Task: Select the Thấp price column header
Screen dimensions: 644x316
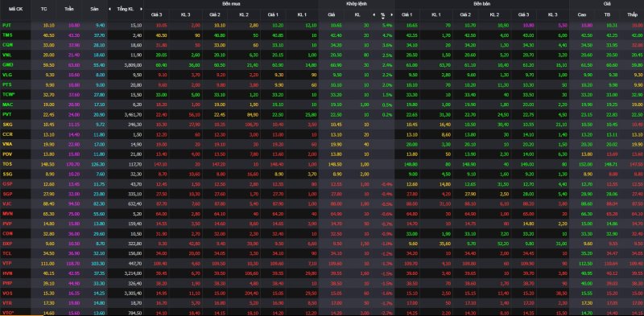Action: coord(632,14)
